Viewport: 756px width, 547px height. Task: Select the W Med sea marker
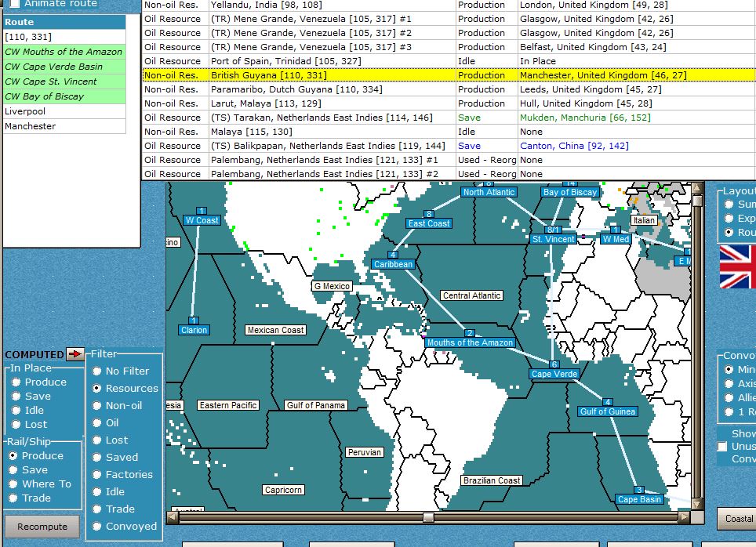(616, 239)
